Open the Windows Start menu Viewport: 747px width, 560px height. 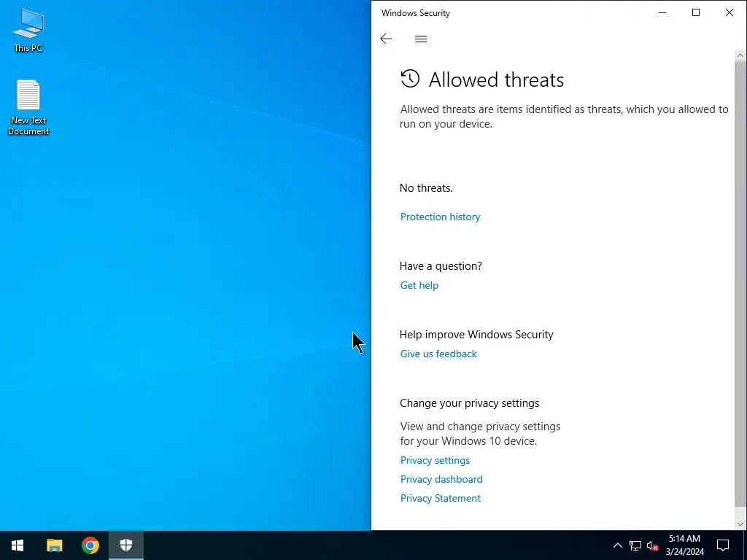pos(18,545)
